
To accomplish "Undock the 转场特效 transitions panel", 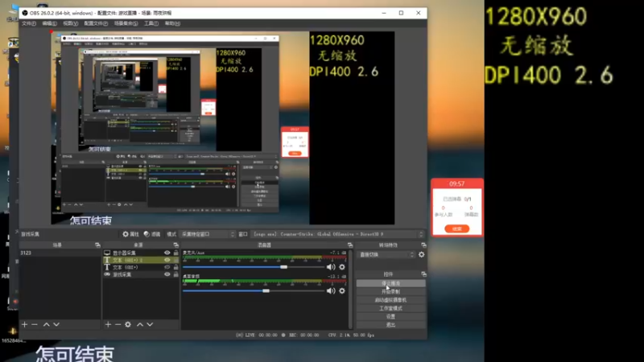I will coord(423,245).
